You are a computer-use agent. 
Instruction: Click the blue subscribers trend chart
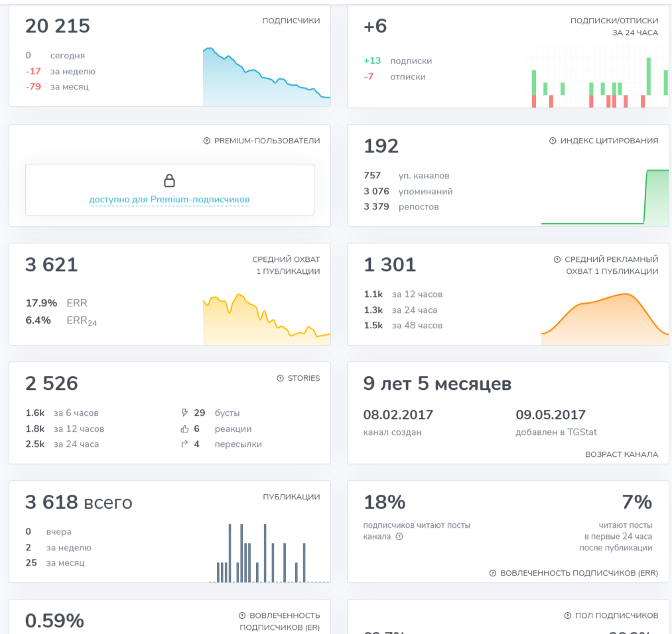coord(267,77)
